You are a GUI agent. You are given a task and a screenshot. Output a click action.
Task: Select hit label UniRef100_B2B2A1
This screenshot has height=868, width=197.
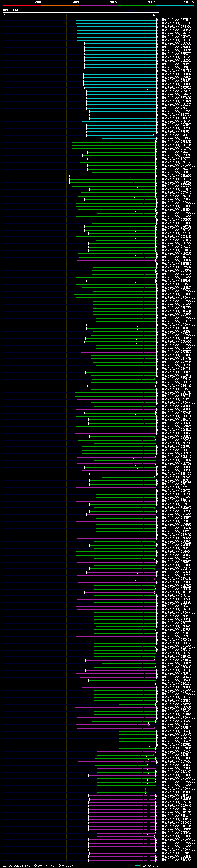pyautogui.click(x=177, y=501)
